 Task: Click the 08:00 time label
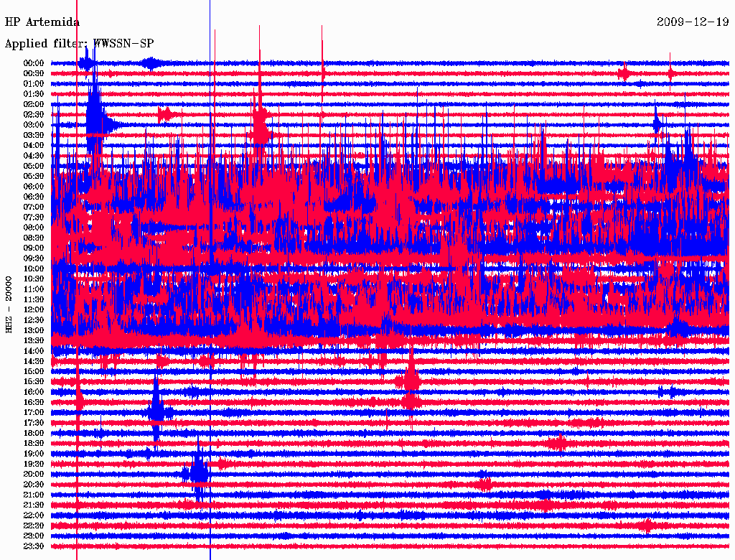coord(34,228)
